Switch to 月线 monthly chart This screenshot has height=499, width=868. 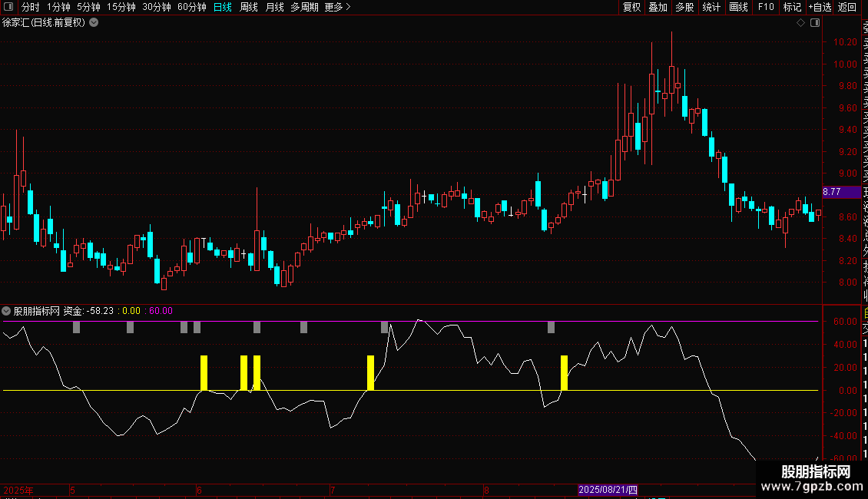tap(274, 7)
